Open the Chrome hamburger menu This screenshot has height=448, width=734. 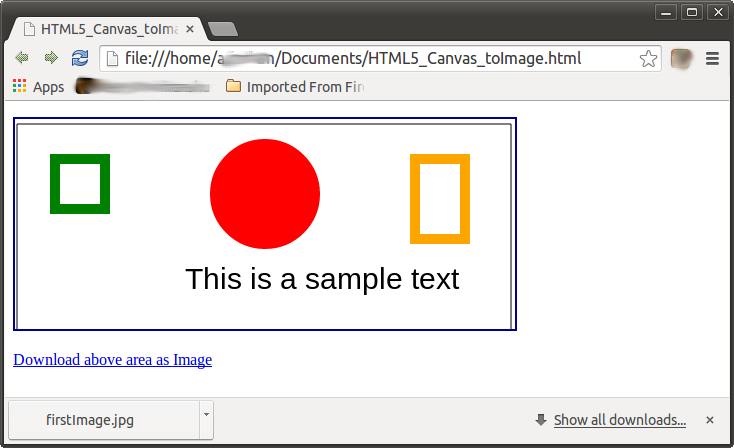[x=713, y=58]
